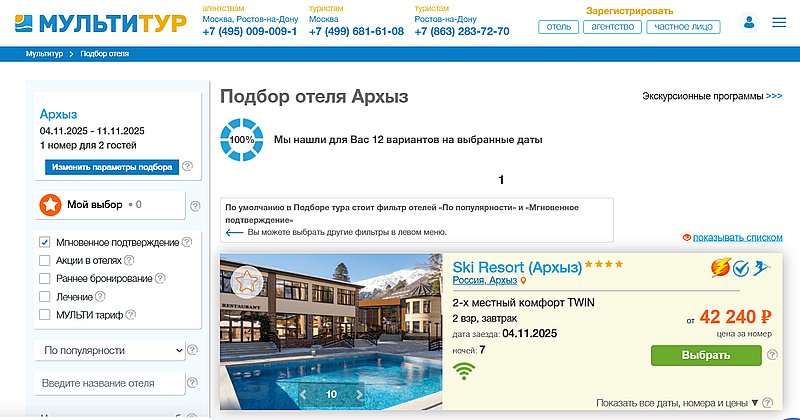Click Россия, Архыз location link
This screenshot has width=800, height=420.
click(x=485, y=281)
